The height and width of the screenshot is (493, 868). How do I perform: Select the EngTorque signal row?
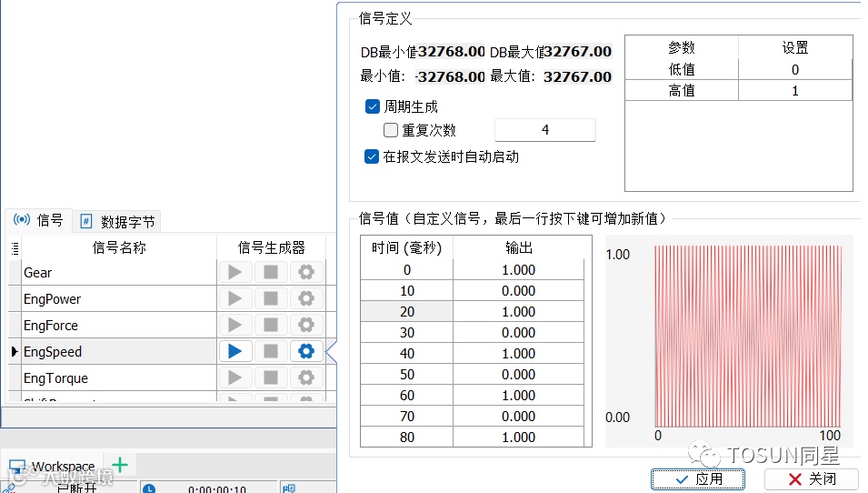point(119,378)
